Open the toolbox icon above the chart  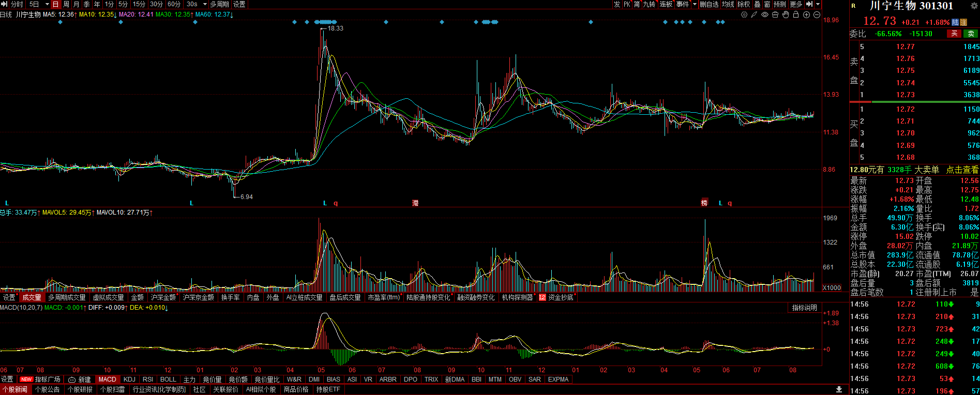pyautogui.click(x=775, y=14)
